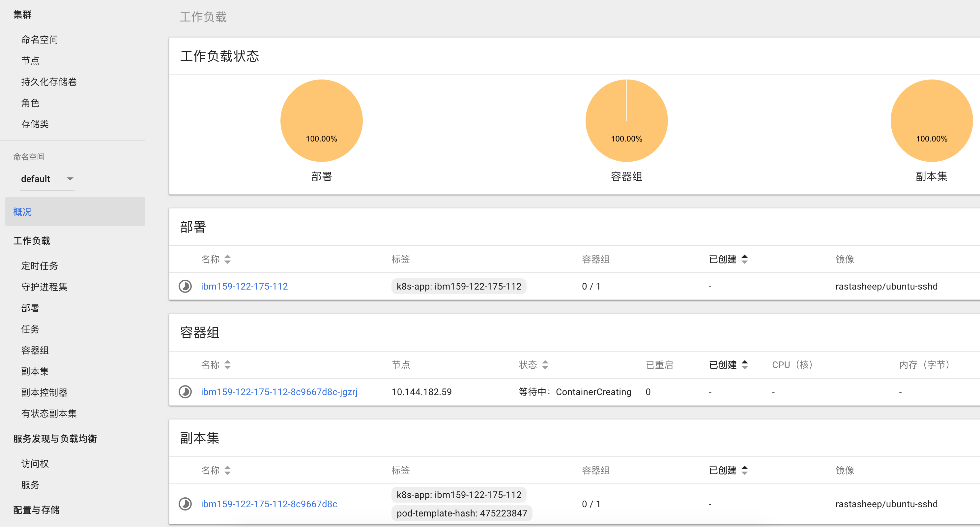Open 定时任务 in the sidebar
Viewport: 980px width, 527px height.
pyautogui.click(x=40, y=266)
